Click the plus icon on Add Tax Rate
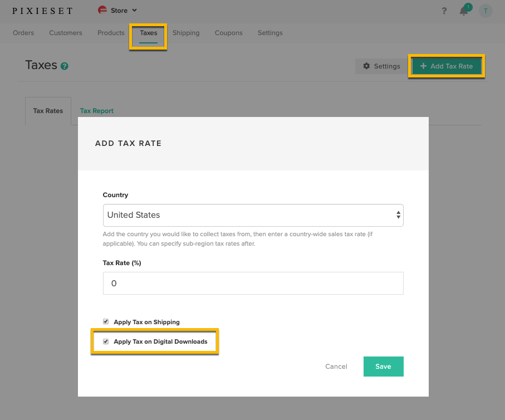505x420 pixels. pos(423,66)
